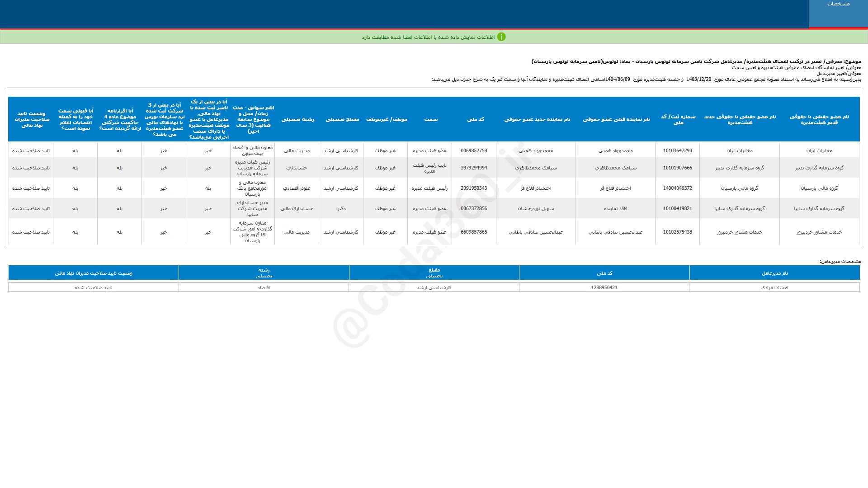Click the green confirmation message text
Screen dimensions: 868x488
tap(428, 38)
